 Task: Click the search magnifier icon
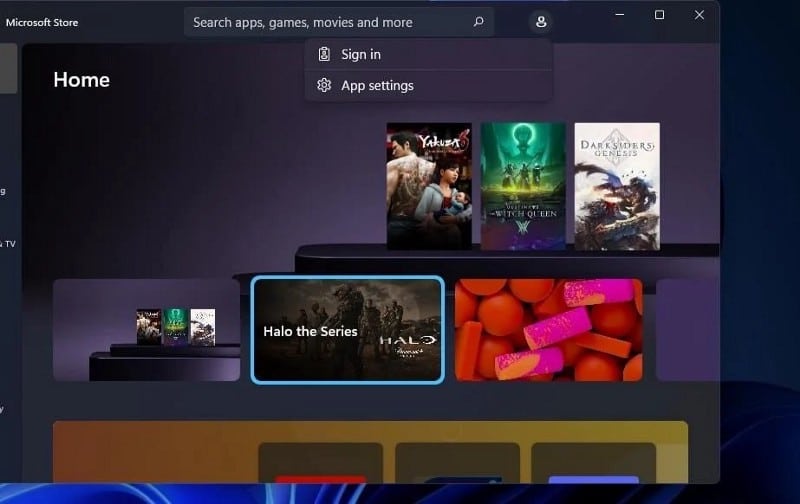click(479, 22)
